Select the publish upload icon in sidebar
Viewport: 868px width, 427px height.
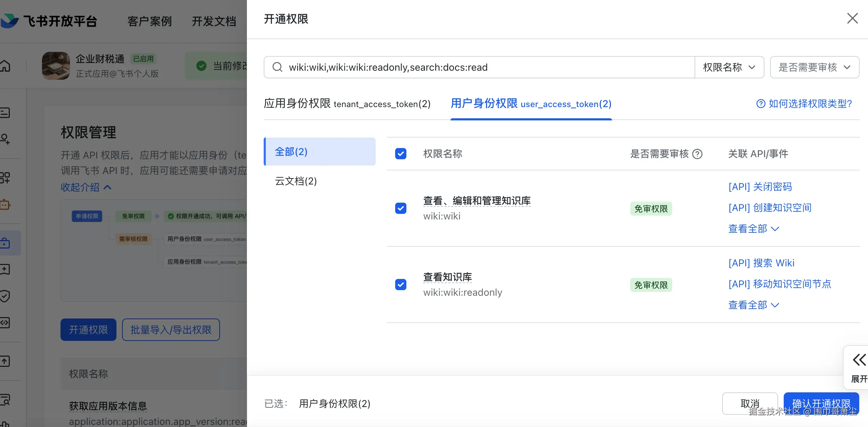point(5,361)
